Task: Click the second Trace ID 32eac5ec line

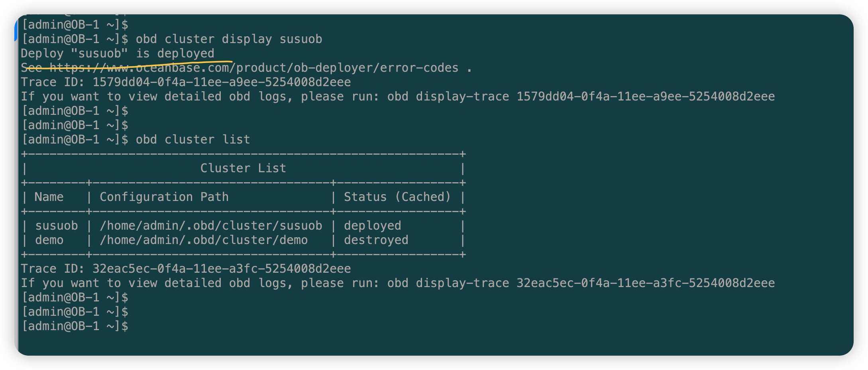Action: tap(186, 269)
